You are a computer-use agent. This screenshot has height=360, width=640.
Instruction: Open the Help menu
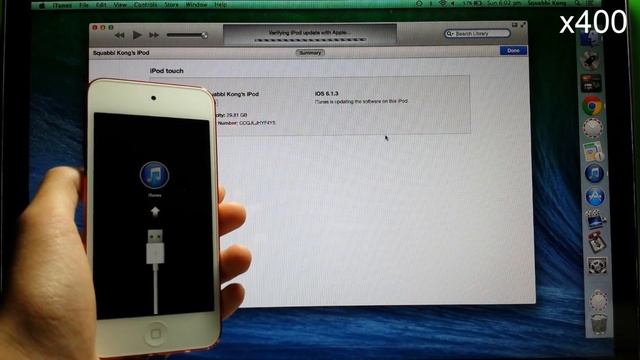click(220, 5)
